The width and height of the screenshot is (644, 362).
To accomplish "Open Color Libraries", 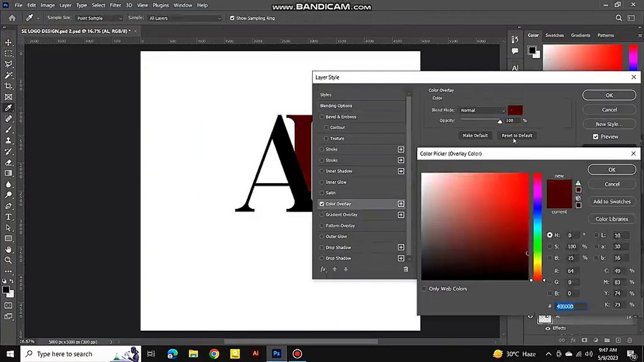I will click(x=612, y=219).
